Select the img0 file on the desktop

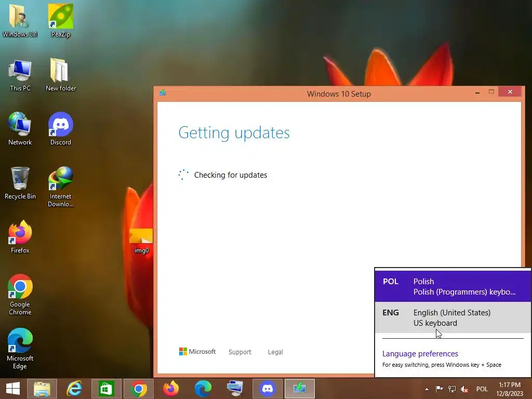pyautogui.click(x=141, y=241)
